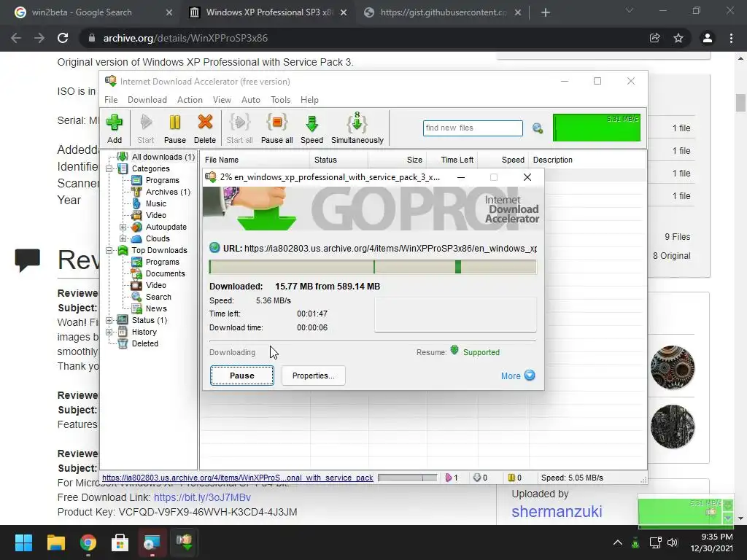Open the Auto menu

pos(251,99)
